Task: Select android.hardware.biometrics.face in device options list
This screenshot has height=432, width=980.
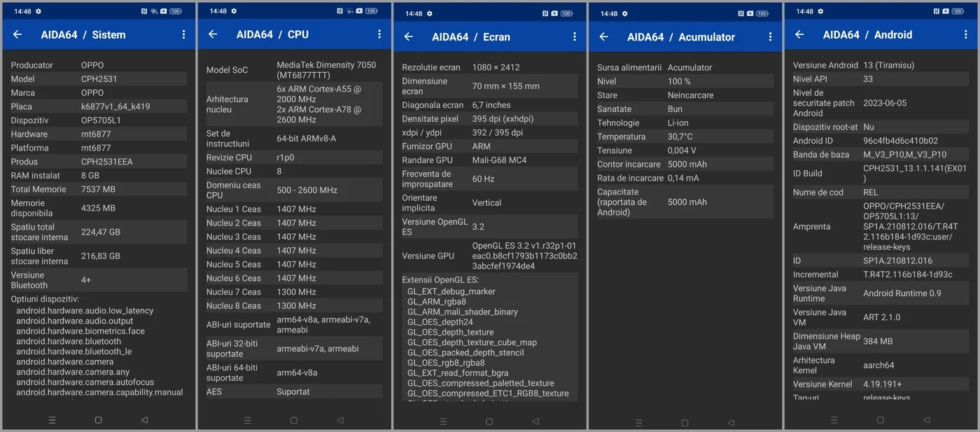Action: tap(80, 331)
